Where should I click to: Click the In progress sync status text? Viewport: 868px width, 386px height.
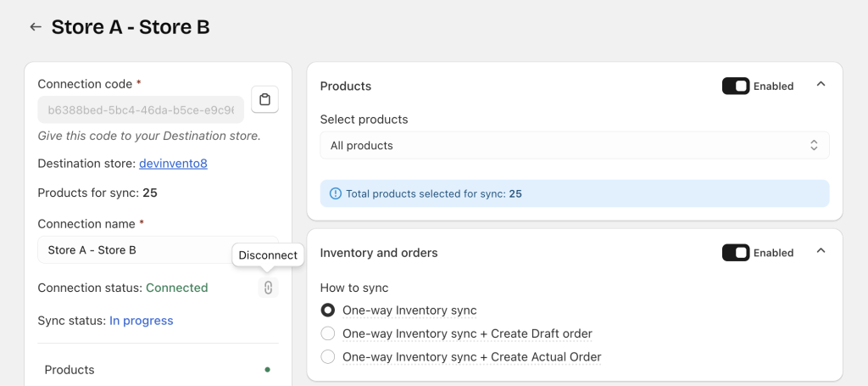[141, 321]
